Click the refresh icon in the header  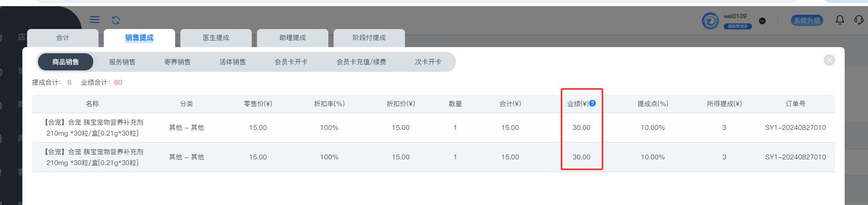(116, 20)
